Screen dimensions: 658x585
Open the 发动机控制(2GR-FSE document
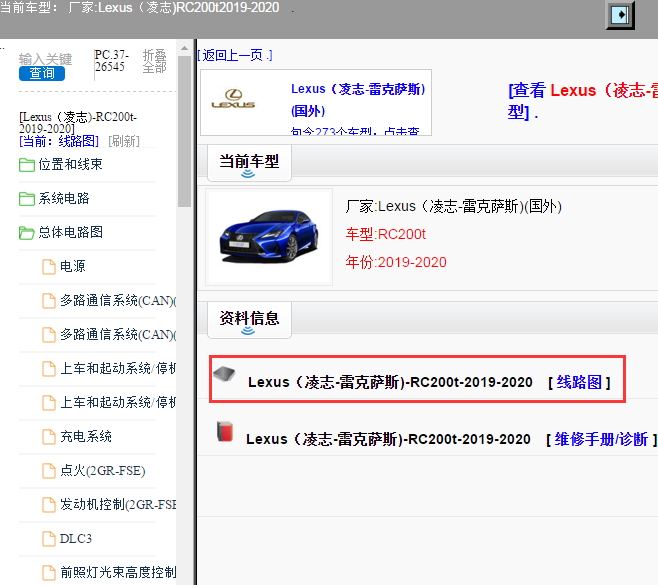pos(118,504)
